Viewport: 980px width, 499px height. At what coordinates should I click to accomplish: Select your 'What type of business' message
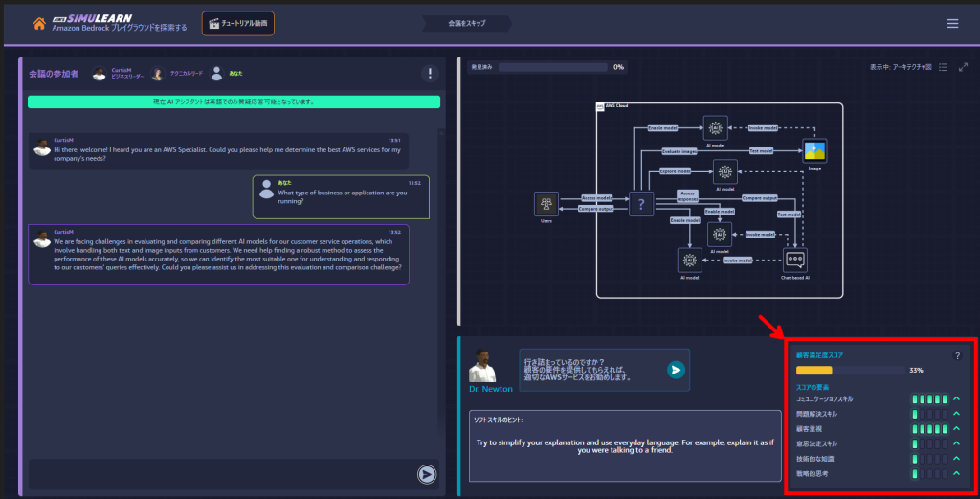(x=342, y=197)
